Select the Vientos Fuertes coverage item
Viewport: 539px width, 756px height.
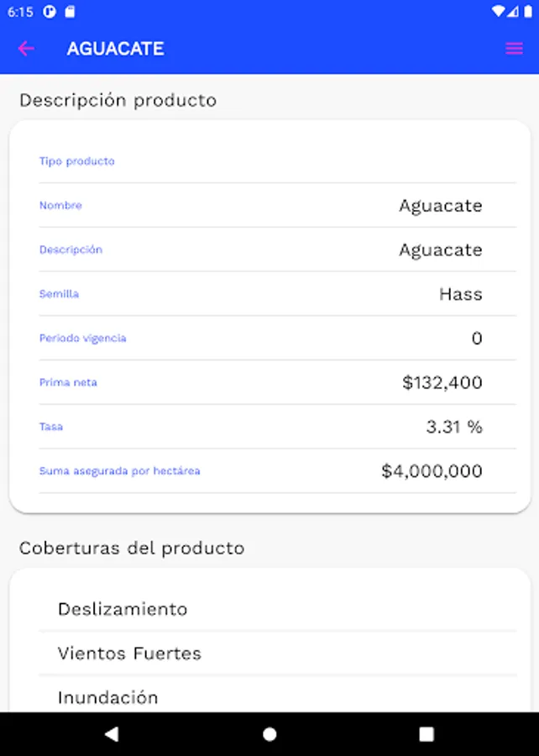point(129,654)
